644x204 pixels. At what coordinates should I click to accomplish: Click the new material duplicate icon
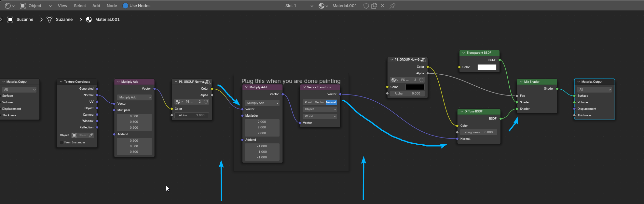click(x=374, y=6)
